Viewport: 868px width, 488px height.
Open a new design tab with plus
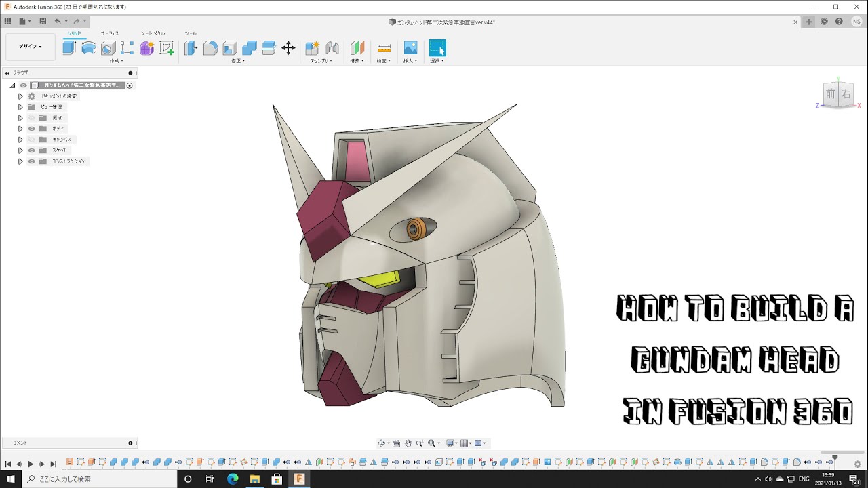(x=809, y=22)
